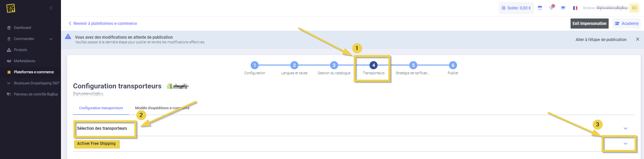Collapse the sidebar with double-chevron icon

click(x=51, y=8)
